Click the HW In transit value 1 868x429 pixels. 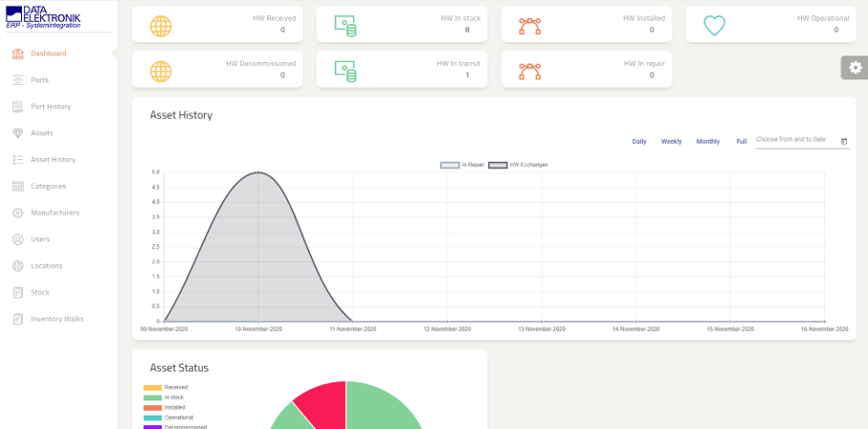(x=467, y=76)
